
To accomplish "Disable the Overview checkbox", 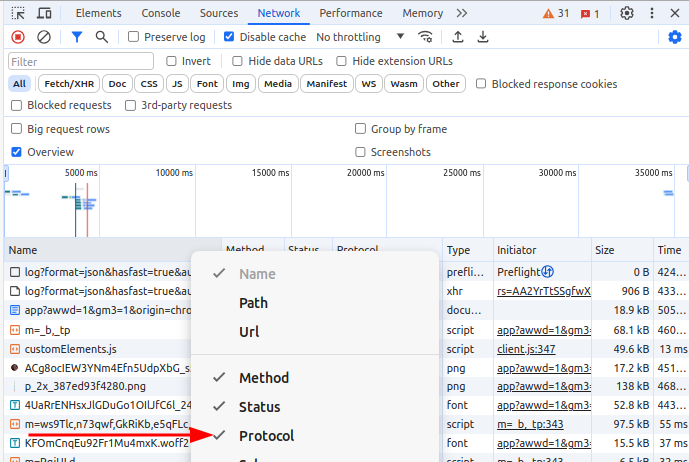I will pos(16,152).
